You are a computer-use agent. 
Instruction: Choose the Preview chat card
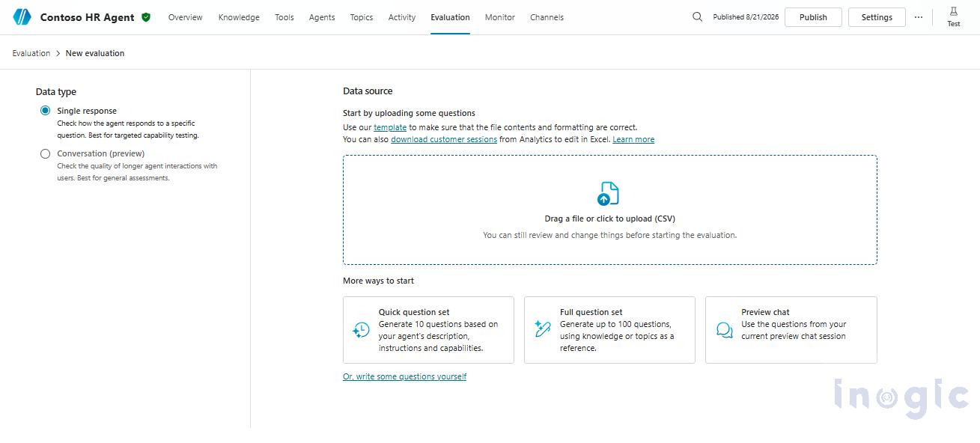click(x=791, y=330)
